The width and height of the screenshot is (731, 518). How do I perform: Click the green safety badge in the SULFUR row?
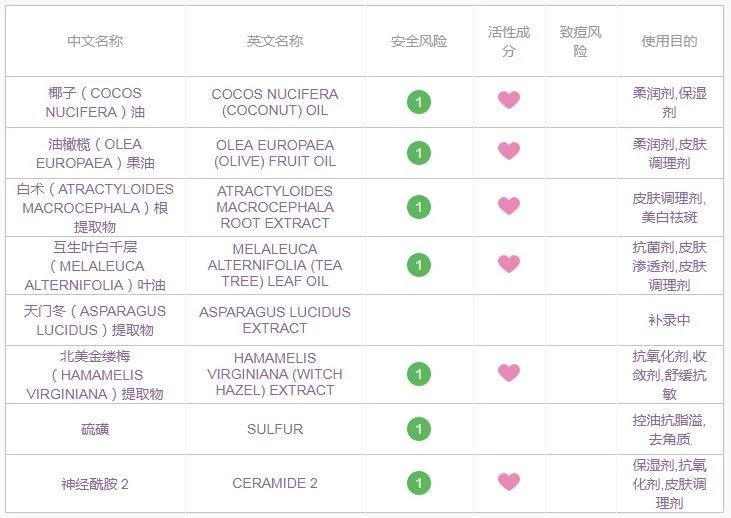click(419, 429)
